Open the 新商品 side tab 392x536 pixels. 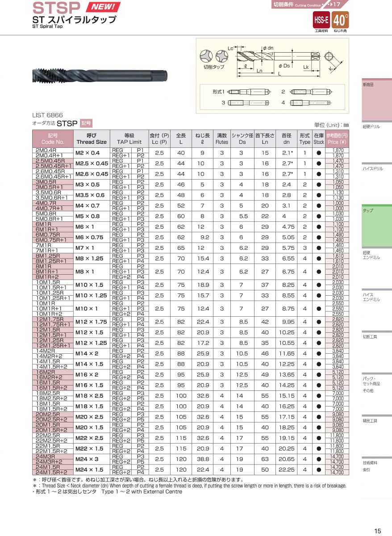coord(376,84)
